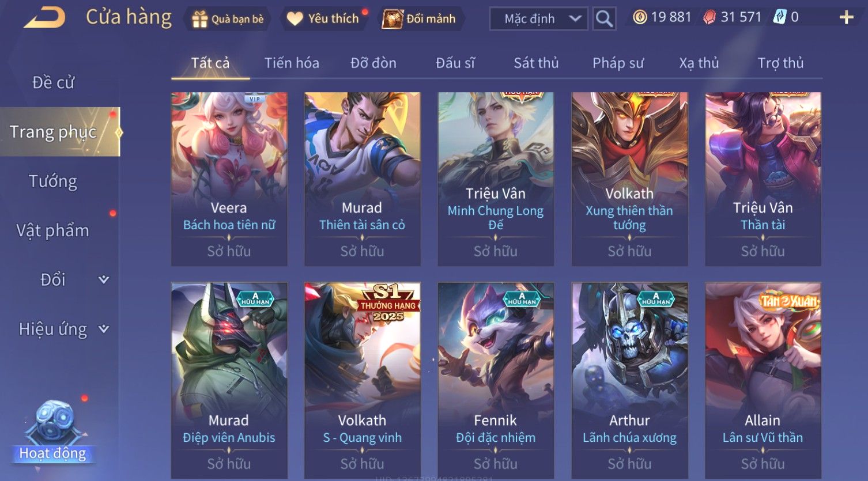This screenshot has width=868, height=481.
Task: Switch to the Sát thủ tab
Action: point(536,63)
